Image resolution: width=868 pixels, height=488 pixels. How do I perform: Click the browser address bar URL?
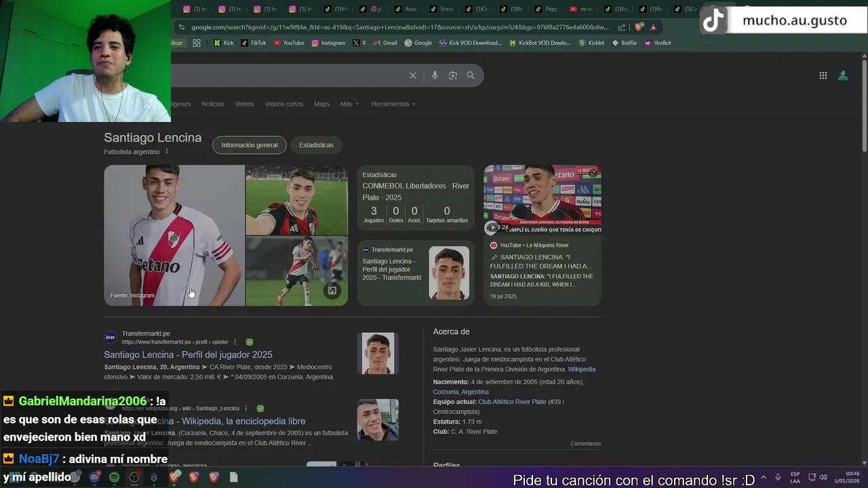400,27
